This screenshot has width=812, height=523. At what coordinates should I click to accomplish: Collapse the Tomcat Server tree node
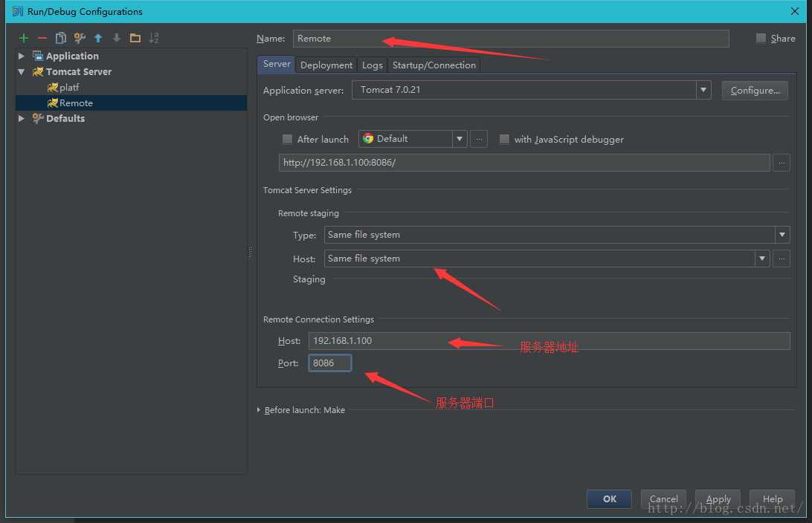tap(22, 72)
